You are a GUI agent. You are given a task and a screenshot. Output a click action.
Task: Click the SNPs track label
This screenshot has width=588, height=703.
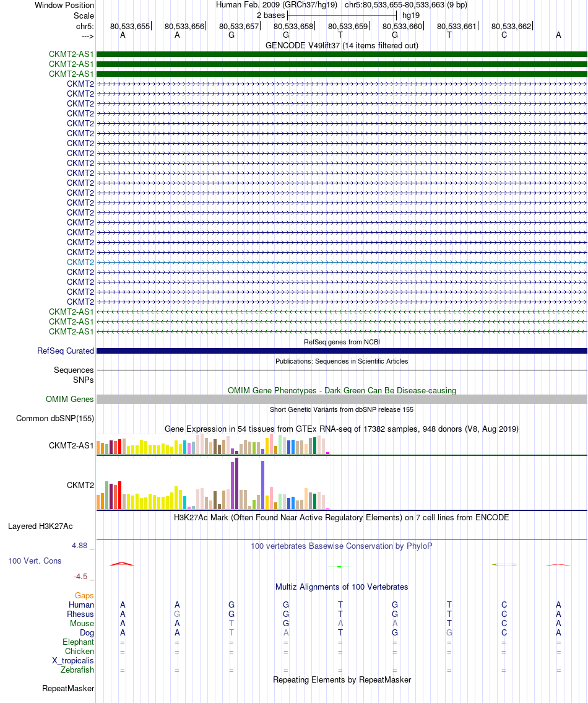(x=84, y=380)
